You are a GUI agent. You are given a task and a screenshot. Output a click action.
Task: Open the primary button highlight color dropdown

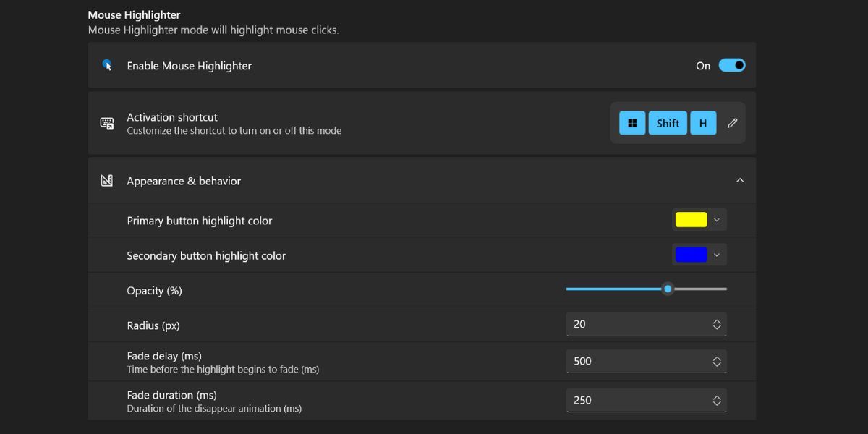[x=717, y=220]
